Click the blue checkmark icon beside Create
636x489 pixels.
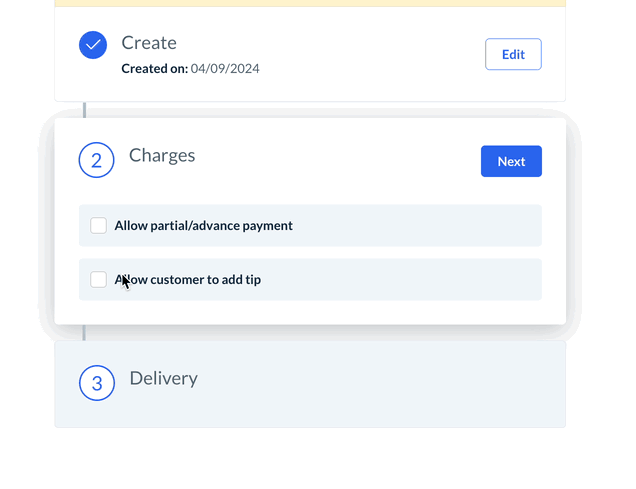pyautogui.click(x=93, y=45)
